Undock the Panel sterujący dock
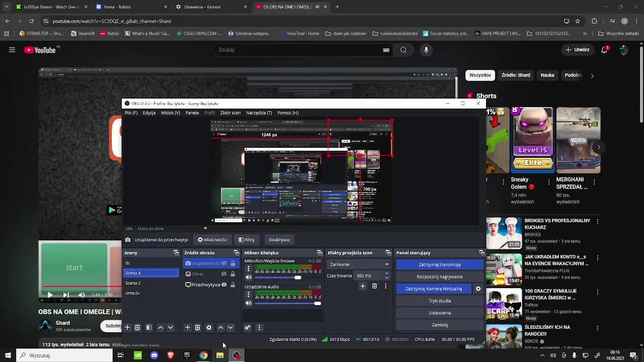 click(481, 252)
